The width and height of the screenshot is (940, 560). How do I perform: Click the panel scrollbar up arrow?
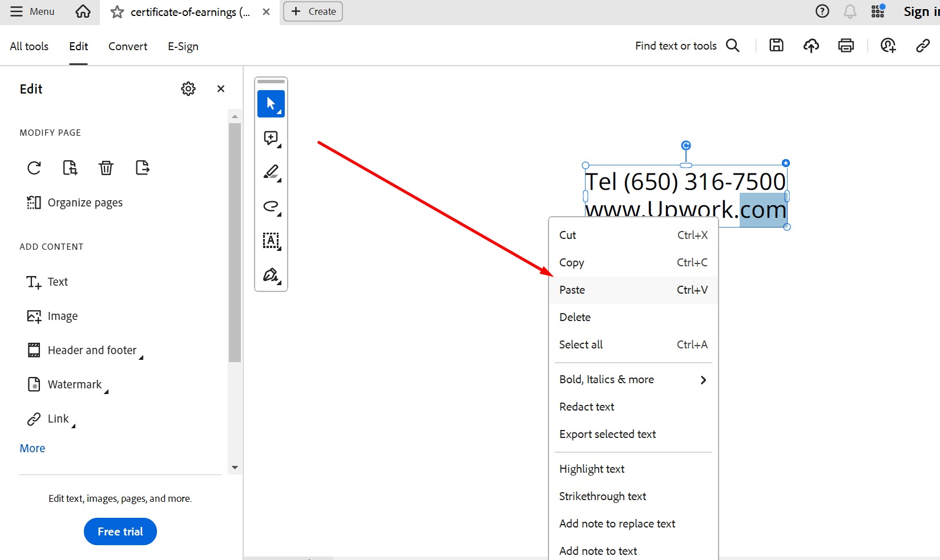pyautogui.click(x=235, y=116)
